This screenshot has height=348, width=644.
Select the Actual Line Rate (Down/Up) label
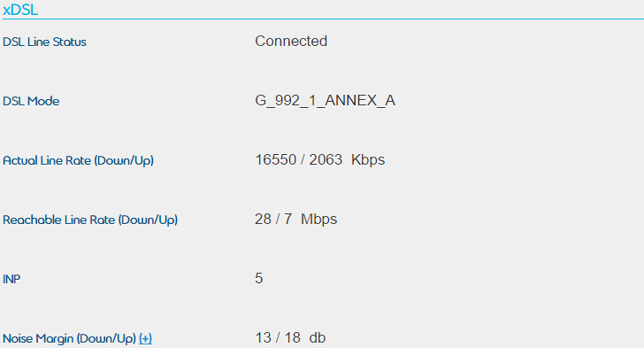point(78,160)
